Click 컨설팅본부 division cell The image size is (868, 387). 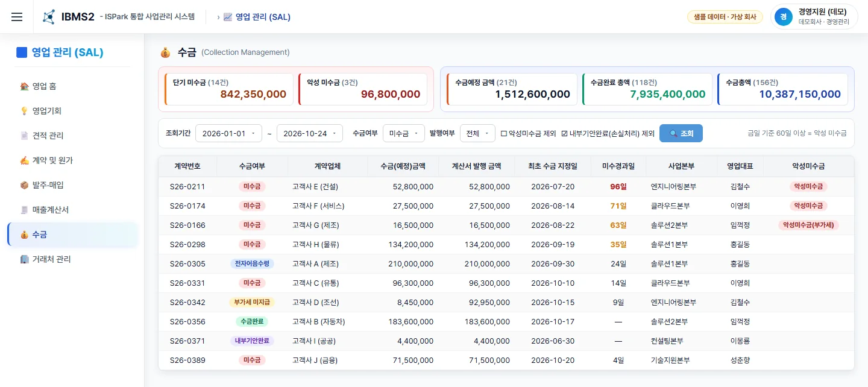point(667,341)
